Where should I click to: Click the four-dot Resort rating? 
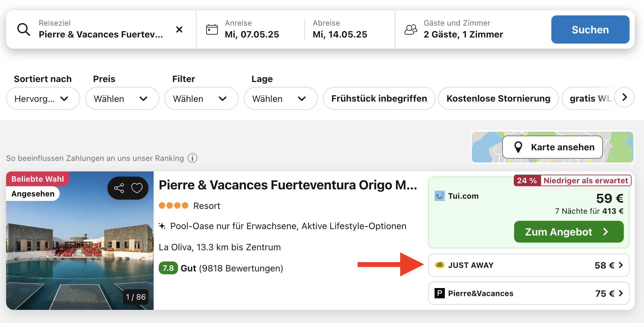174,205
